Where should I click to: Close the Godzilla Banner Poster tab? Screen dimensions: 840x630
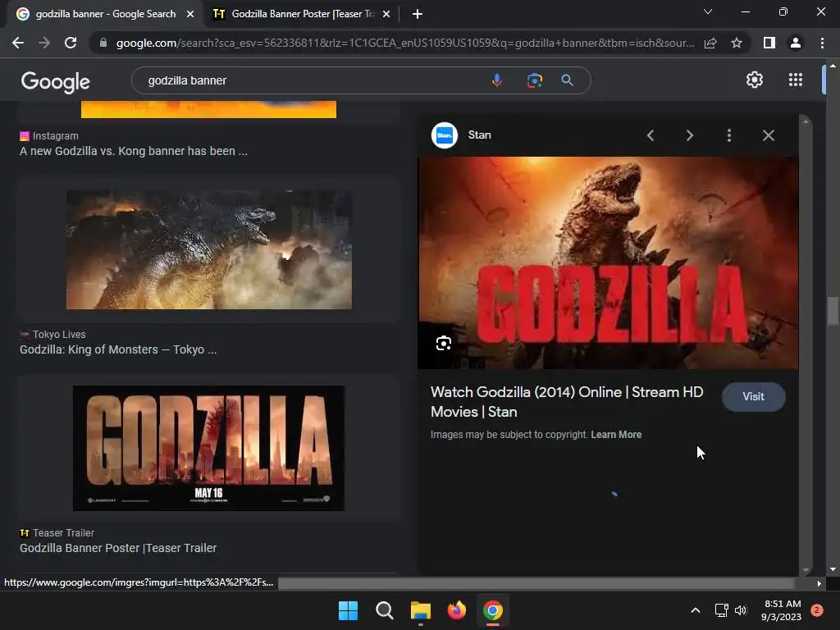click(386, 14)
